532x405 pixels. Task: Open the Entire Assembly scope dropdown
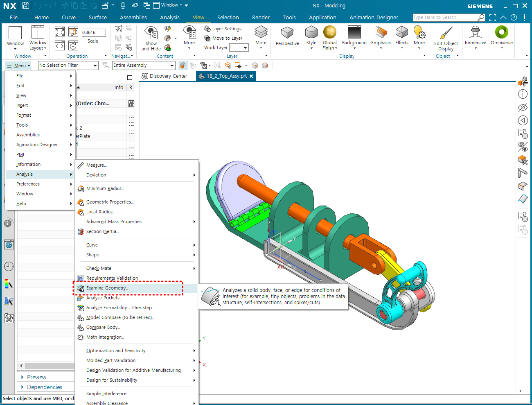click(144, 66)
